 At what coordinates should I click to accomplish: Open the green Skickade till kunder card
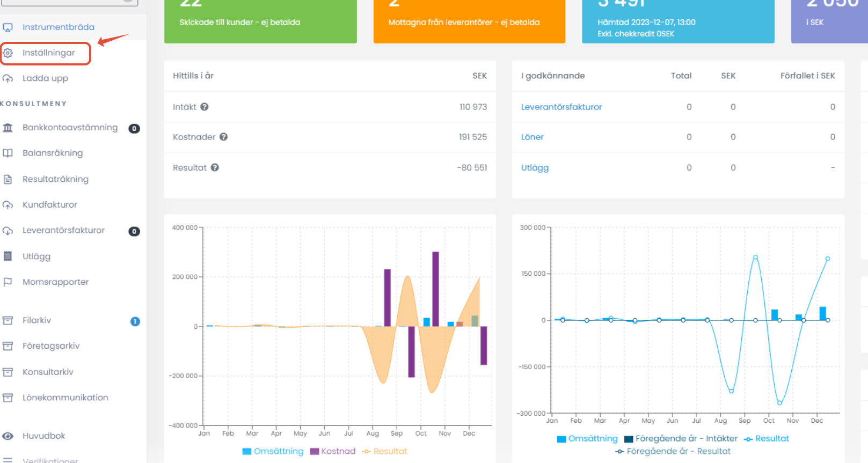click(x=260, y=21)
